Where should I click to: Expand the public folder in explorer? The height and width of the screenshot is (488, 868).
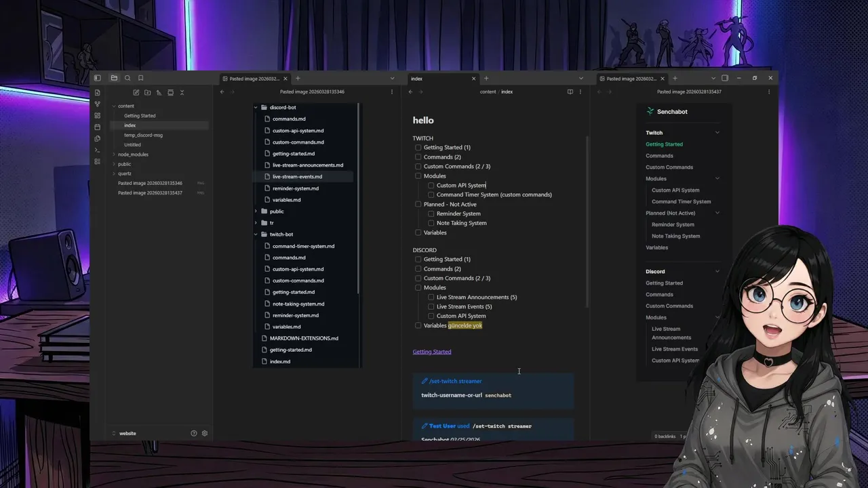point(113,164)
